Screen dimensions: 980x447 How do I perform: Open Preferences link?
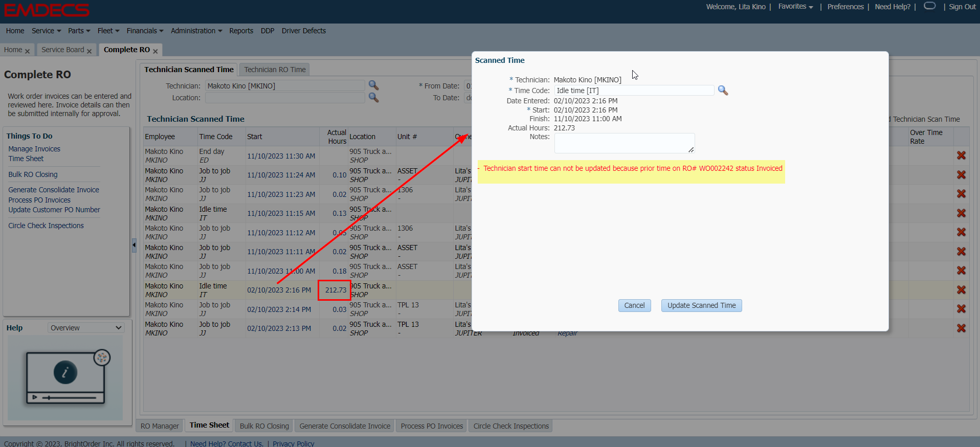click(845, 7)
